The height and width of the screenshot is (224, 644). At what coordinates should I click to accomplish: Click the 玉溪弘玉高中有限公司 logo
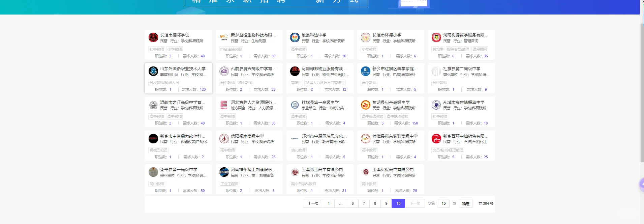295,172
